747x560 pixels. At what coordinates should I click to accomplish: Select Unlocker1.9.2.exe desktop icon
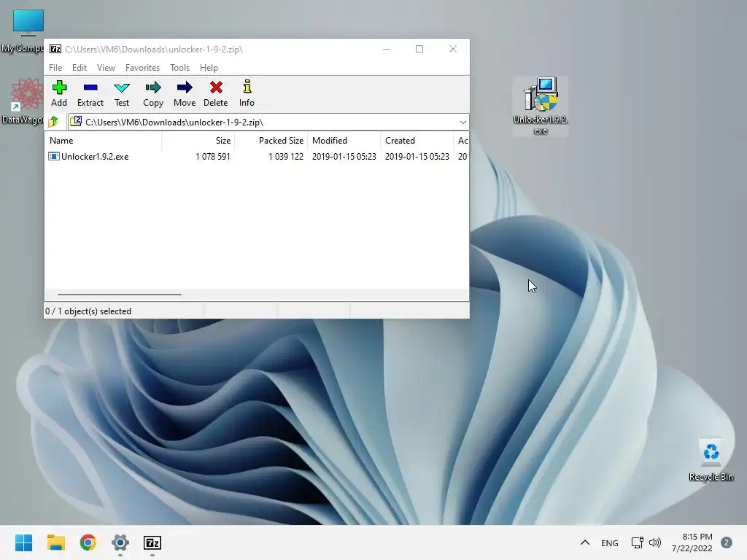pyautogui.click(x=541, y=106)
